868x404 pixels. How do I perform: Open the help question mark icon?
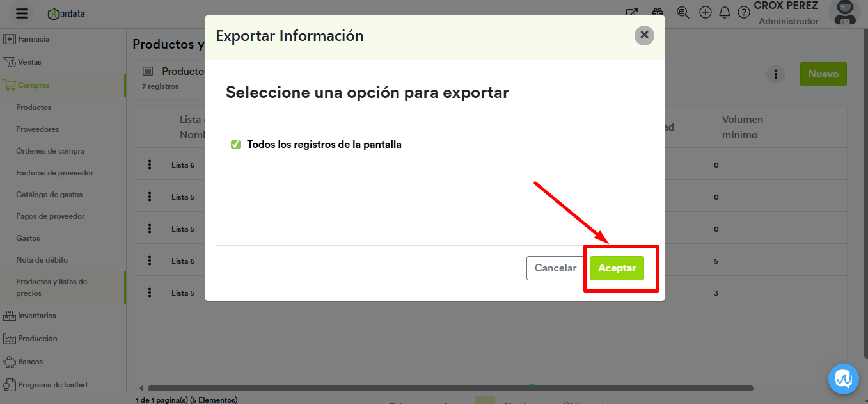point(743,12)
